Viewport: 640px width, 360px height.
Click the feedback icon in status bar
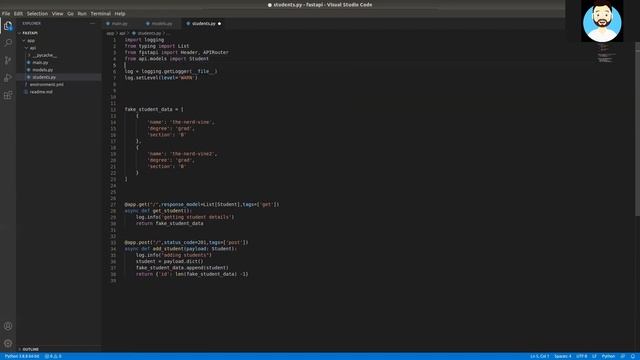pos(623,356)
